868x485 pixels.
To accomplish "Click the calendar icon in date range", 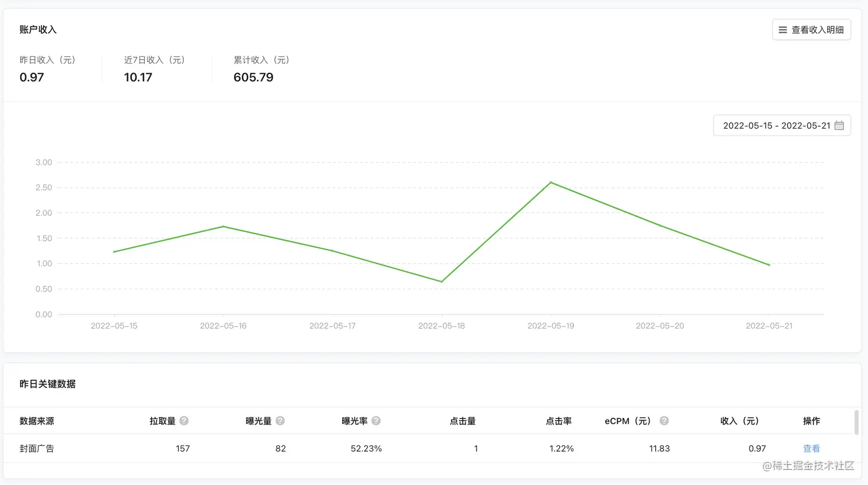I will 839,125.
